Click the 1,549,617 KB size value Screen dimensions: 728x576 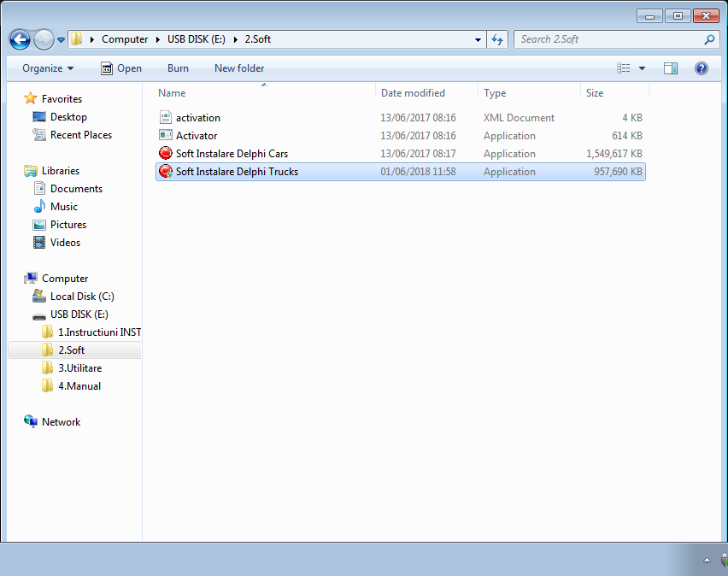click(x=614, y=154)
